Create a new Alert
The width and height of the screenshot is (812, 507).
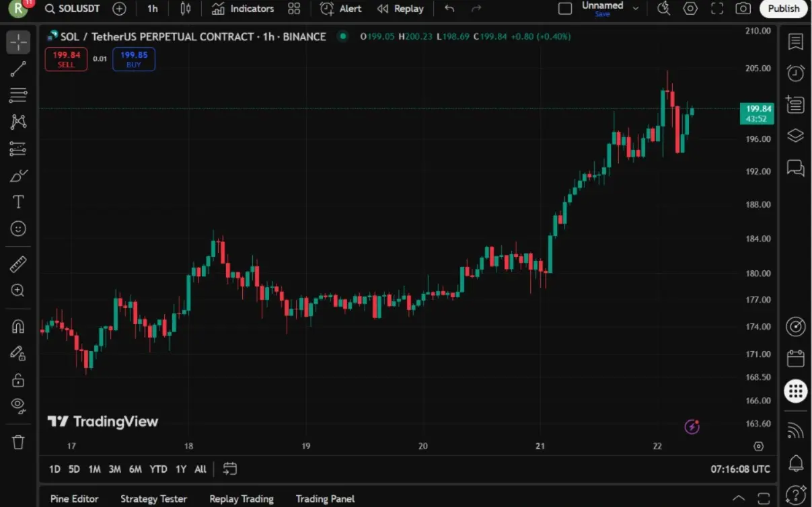tap(341, 9)
